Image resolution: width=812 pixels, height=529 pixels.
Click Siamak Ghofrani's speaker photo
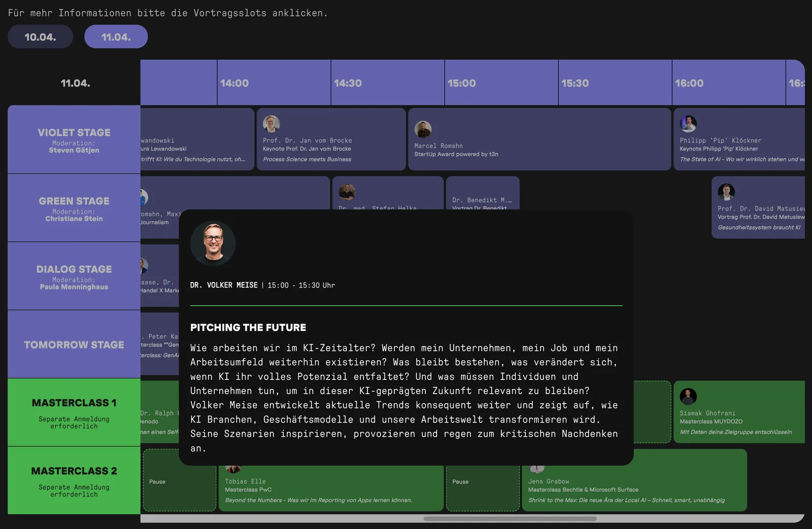point(688,397)
